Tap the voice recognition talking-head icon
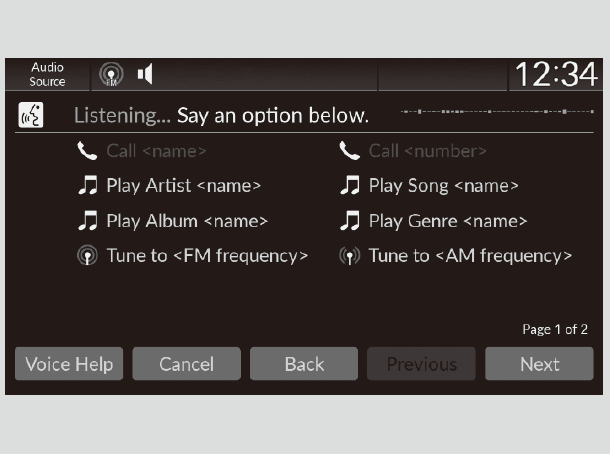Screen dimensions: 610x454 click(x=31, y=116)
